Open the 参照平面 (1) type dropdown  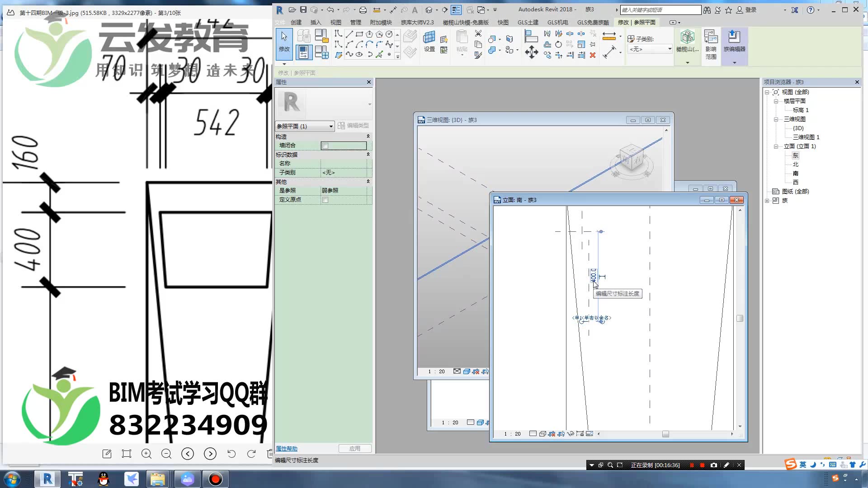tap(305, 126)
